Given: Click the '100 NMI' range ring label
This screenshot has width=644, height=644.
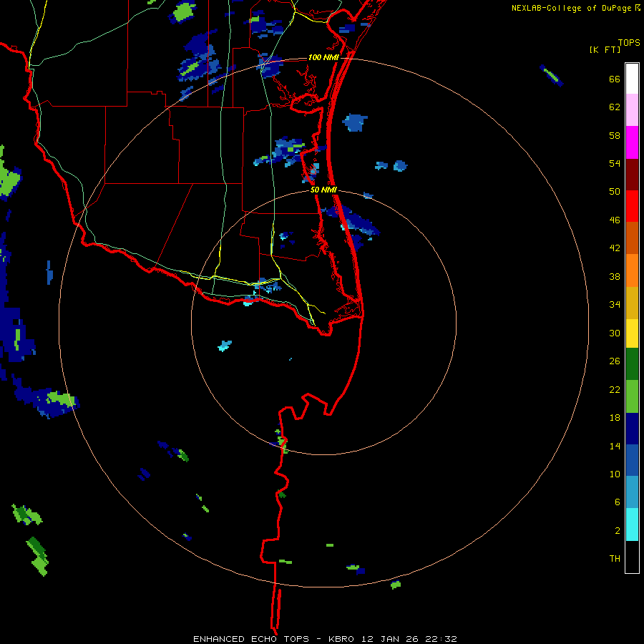Looking at the screenshot, I should (323, 57).
